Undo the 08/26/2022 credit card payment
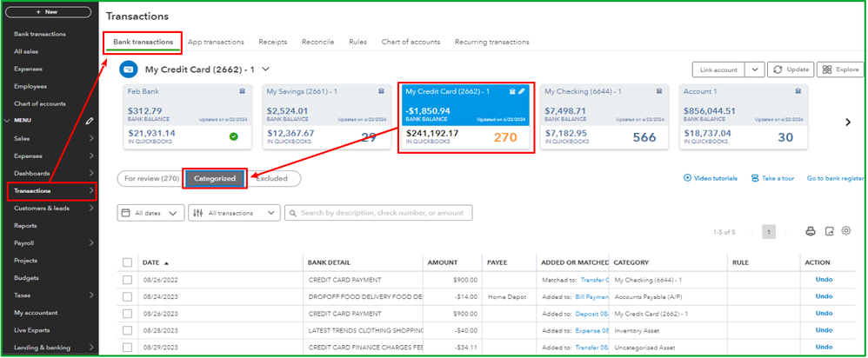Screen dimensions: 868x358 coord(824,280)
